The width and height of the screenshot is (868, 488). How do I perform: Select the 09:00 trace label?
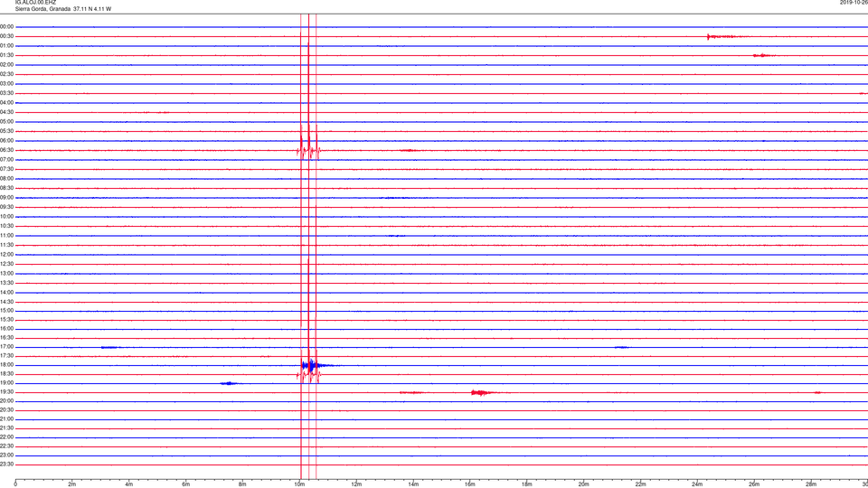(x=6, y=198)
